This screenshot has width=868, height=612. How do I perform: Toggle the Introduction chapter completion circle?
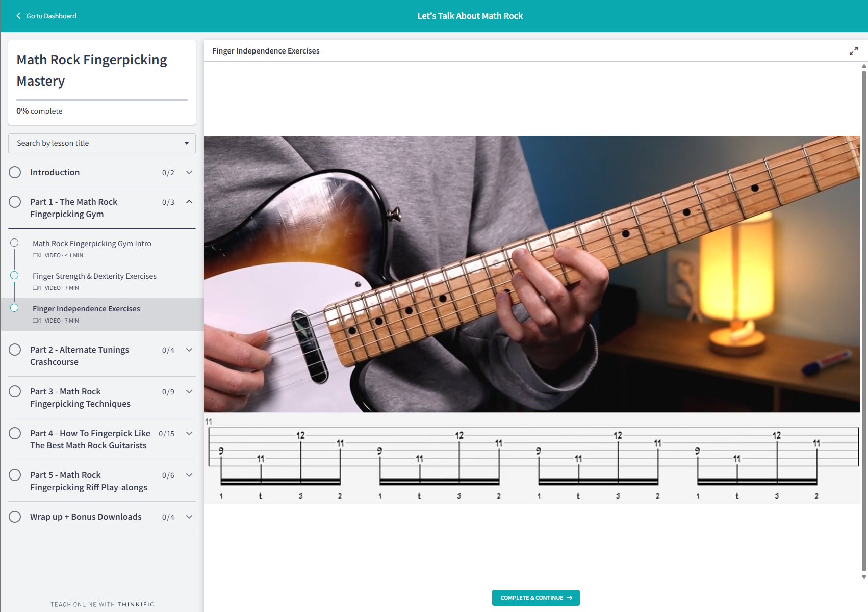(15, 172)
